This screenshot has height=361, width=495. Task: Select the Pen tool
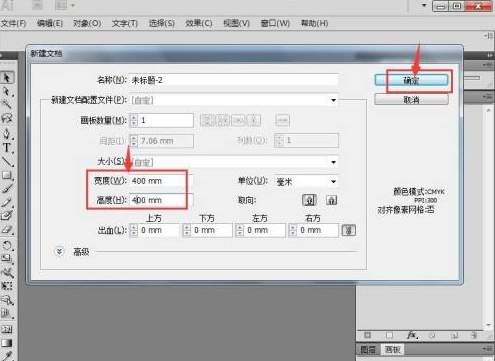[x=7, y=133]
